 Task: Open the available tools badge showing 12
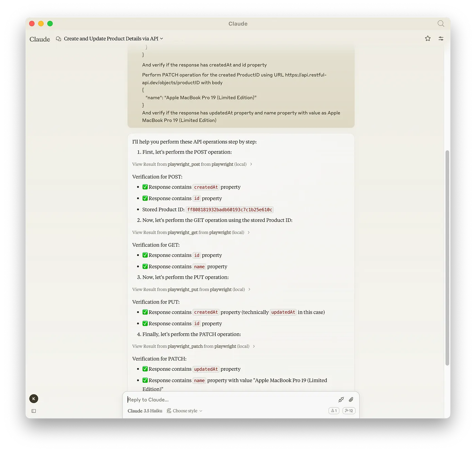click(x=349, y=411)
